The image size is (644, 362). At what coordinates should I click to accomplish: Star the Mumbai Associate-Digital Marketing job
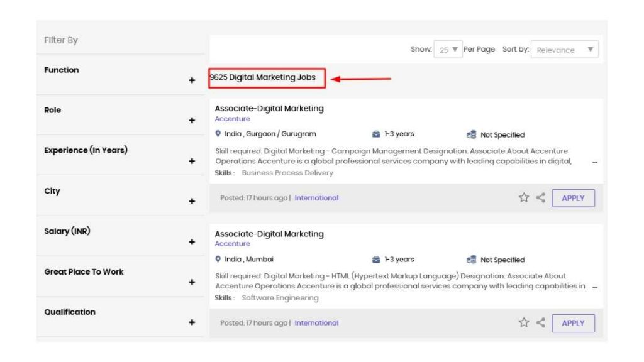[524, 322]
